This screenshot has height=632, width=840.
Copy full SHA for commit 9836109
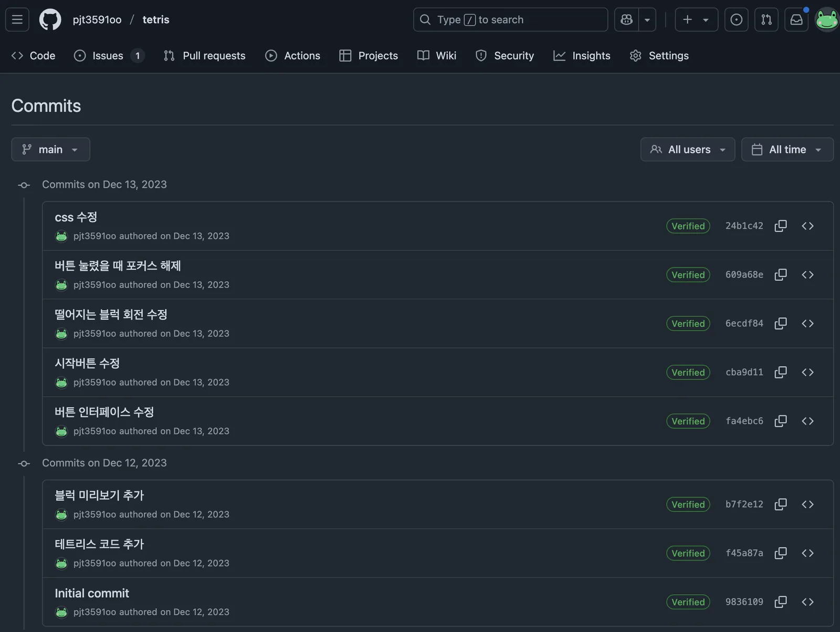coord(781,602)
